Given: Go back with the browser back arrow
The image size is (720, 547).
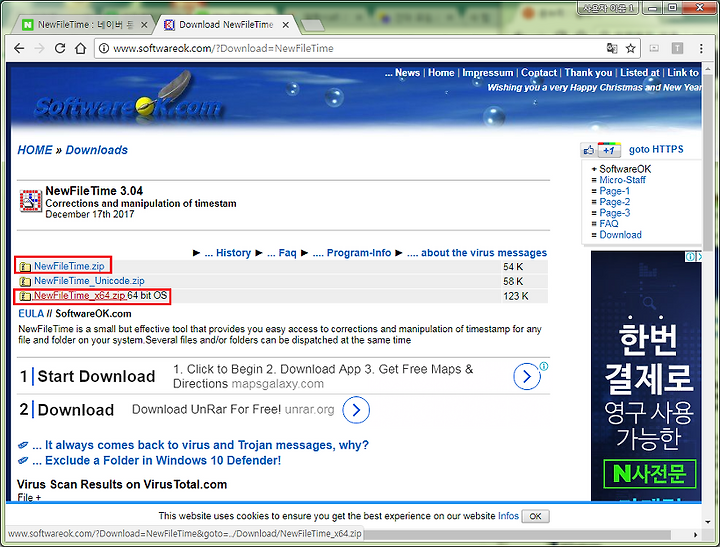Looking at the screenshot, I should click(x=19, y=48).
